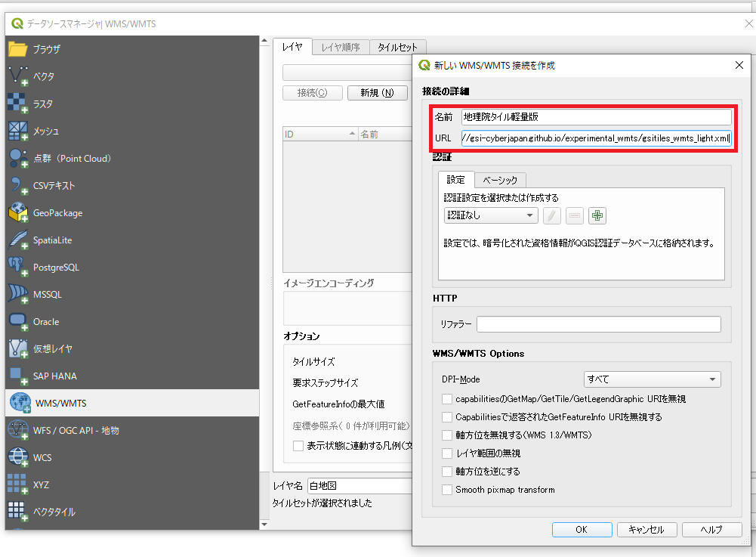Select the Raster (ラスタ) source icon

(x=18, y=104)
